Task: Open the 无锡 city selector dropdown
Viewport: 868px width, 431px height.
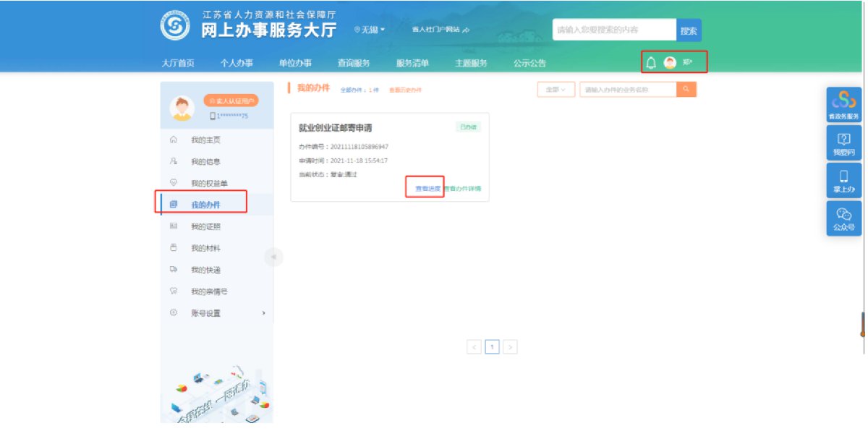Action: point(370,30)
